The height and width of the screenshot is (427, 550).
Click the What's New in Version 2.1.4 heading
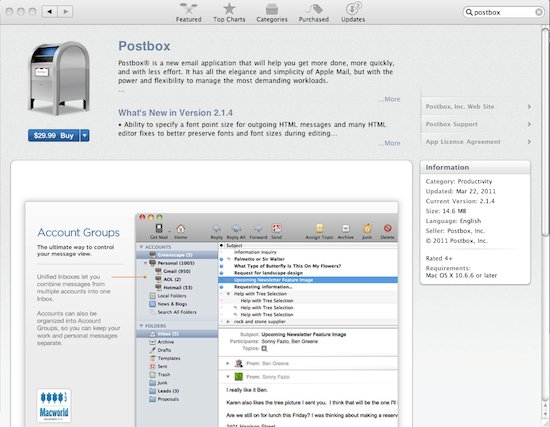(175, 113)
